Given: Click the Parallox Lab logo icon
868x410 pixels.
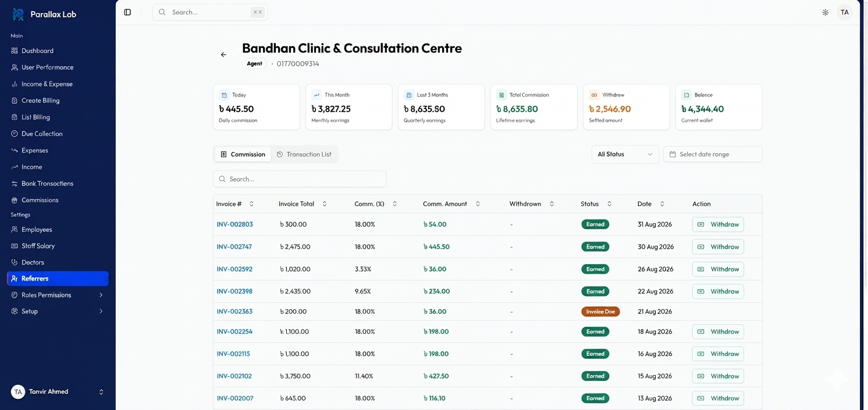Looking at the screenshot, I should click(x=18, y=14).
